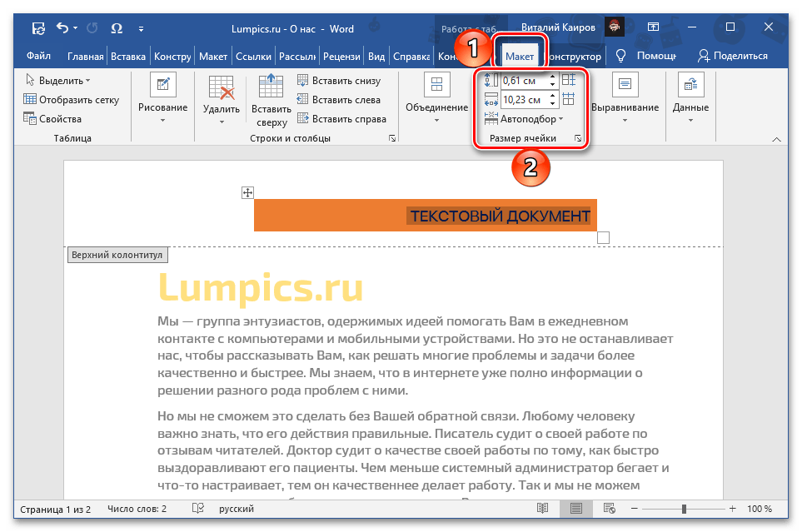Click the Объединение icon

coord(436,84)
